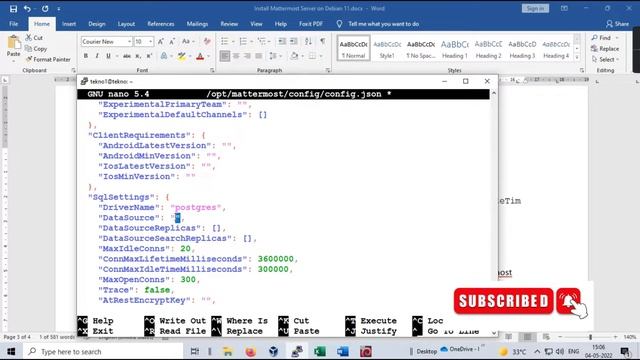
Task: Adjust the zoom slider in the status bar
Action: pyautogui.click(x=591, y=337)
